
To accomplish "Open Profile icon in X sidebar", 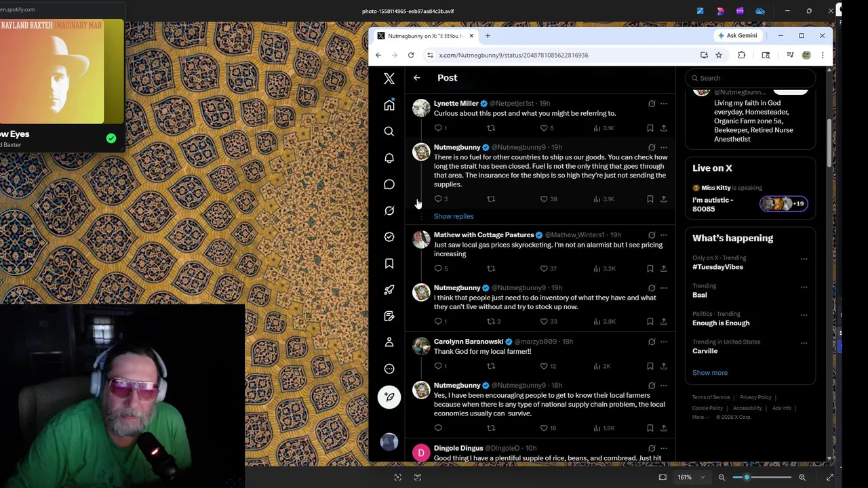I will point(389,343).
